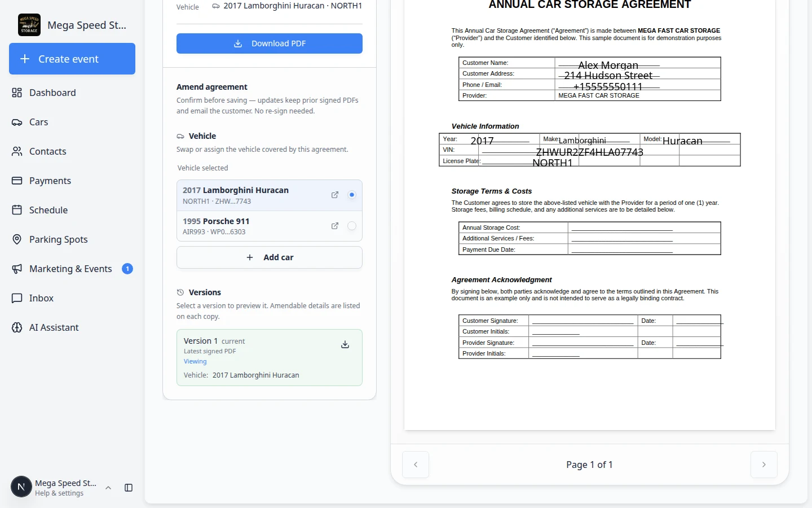
Task: Expand the account menu chevron
Action: [x=108, y=488]
